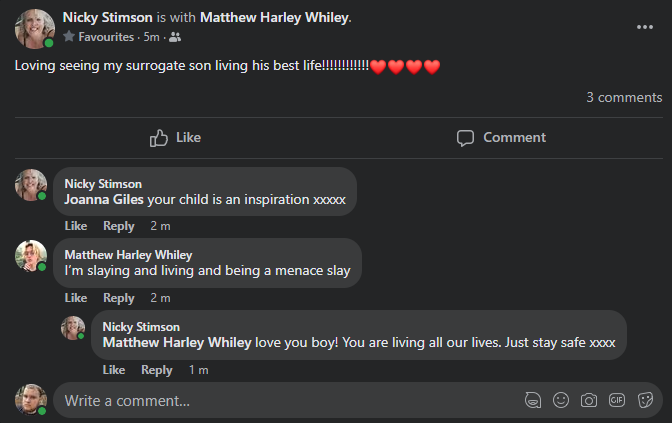Click the avatar sticker icon in comment box
Image resolution: width=672 pixels, height=423 pixels.
click(x=533, y=400)
